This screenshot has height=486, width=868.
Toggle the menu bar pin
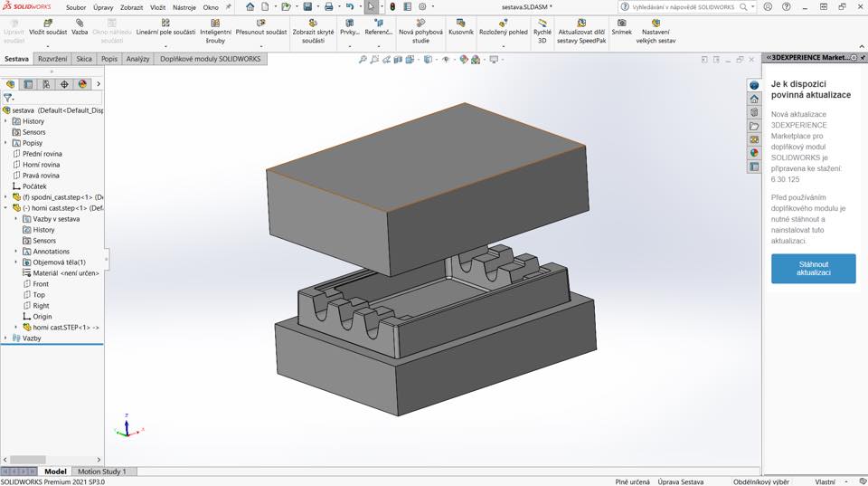(x=228, y=6)
